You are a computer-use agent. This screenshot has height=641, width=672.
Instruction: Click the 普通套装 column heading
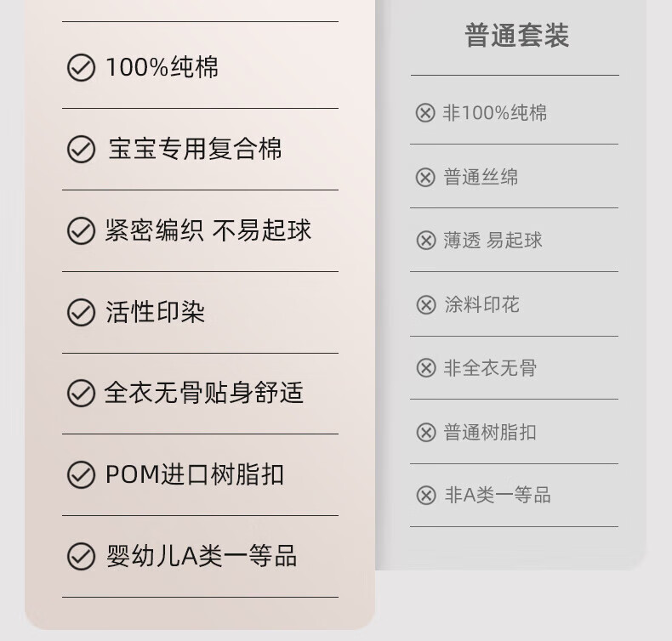516,36
